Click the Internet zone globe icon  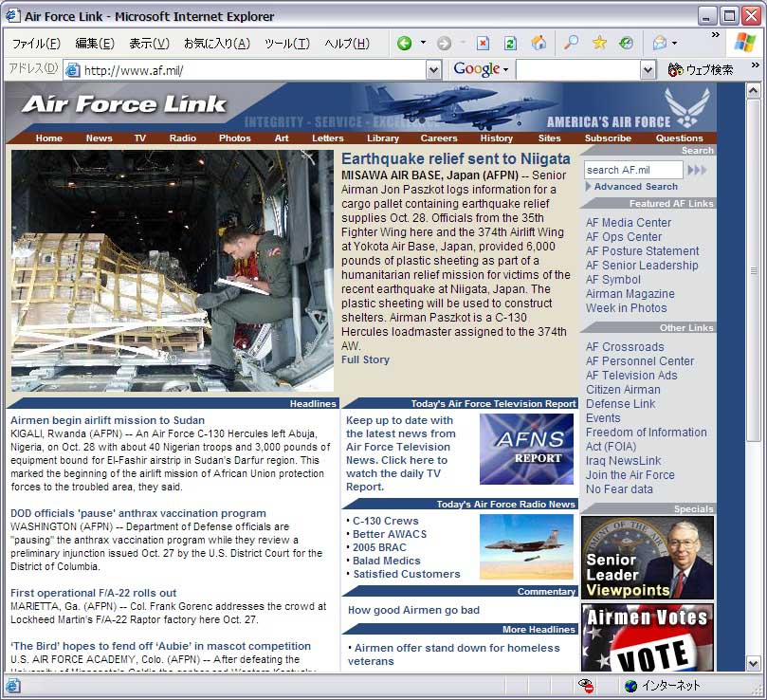coord(631,686)
